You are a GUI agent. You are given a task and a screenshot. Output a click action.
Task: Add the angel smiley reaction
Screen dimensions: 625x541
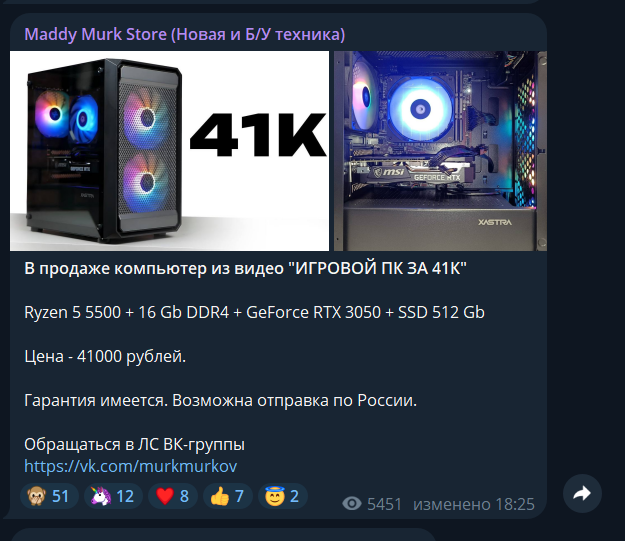283,496
